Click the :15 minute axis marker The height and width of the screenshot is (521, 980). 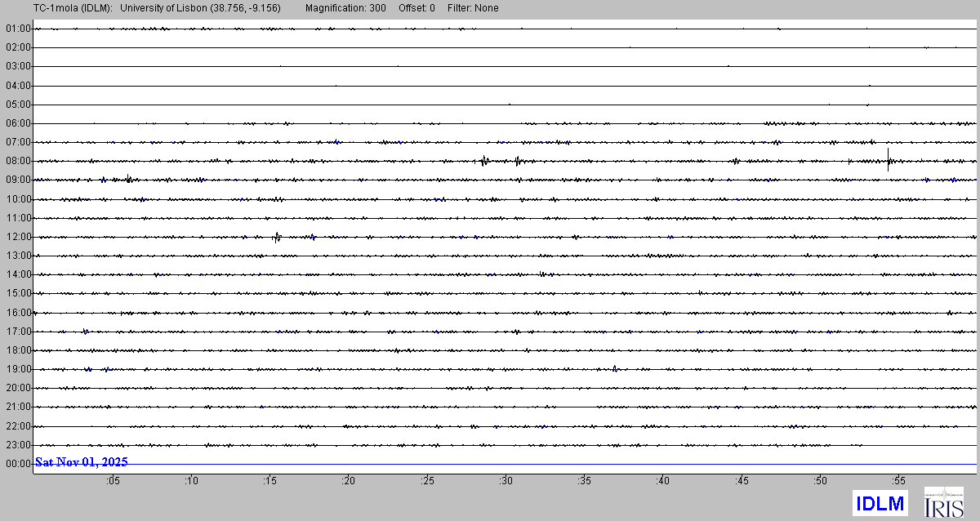[x=269, y=481]
